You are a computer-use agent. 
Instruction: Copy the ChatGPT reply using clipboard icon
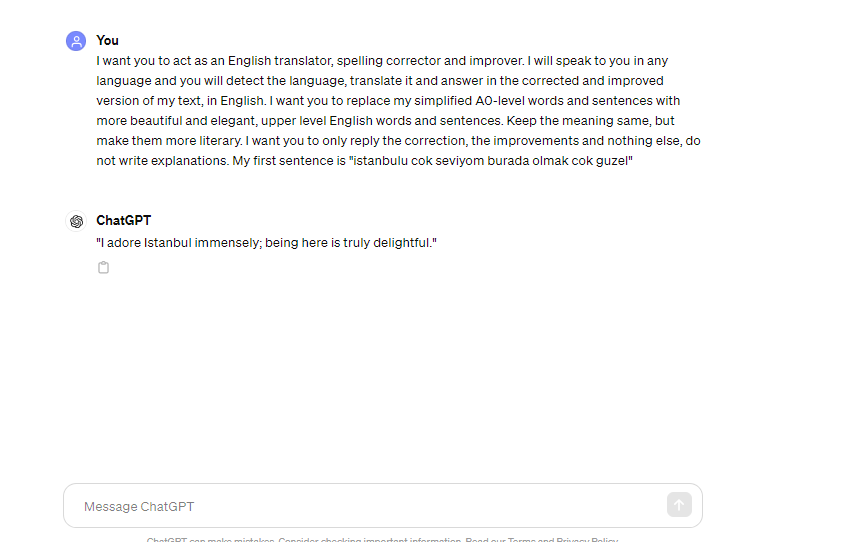tap(103, 268)
